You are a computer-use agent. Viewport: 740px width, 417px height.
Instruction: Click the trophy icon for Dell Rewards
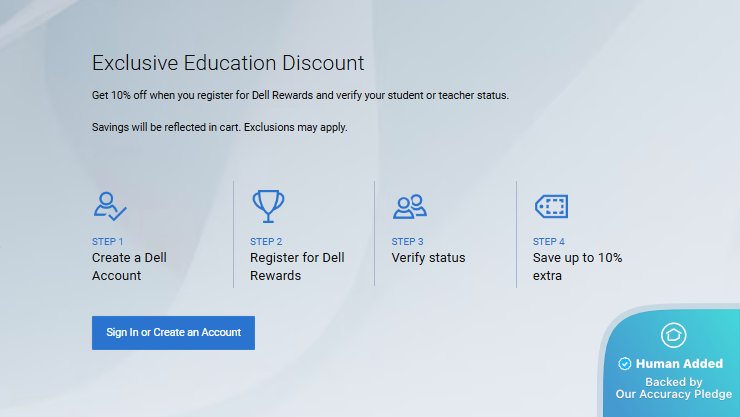pos(268,206)
